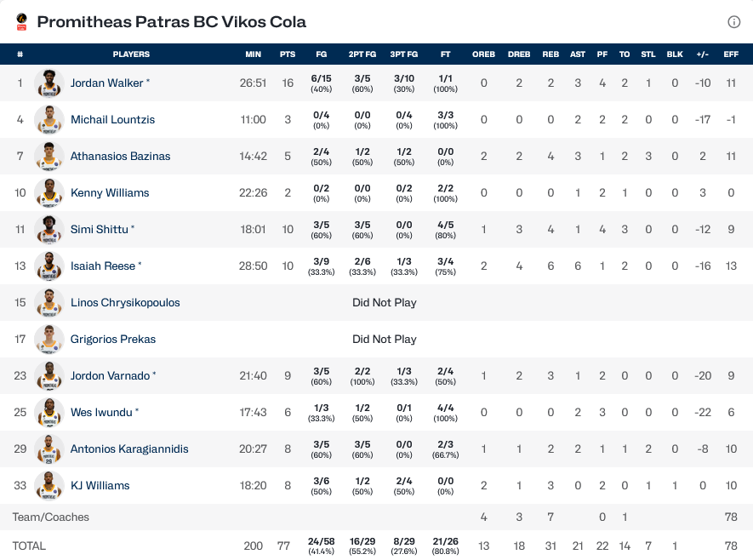Click KJ Williams's avatar image
753x560 pixels.
(x=49, y=486)
